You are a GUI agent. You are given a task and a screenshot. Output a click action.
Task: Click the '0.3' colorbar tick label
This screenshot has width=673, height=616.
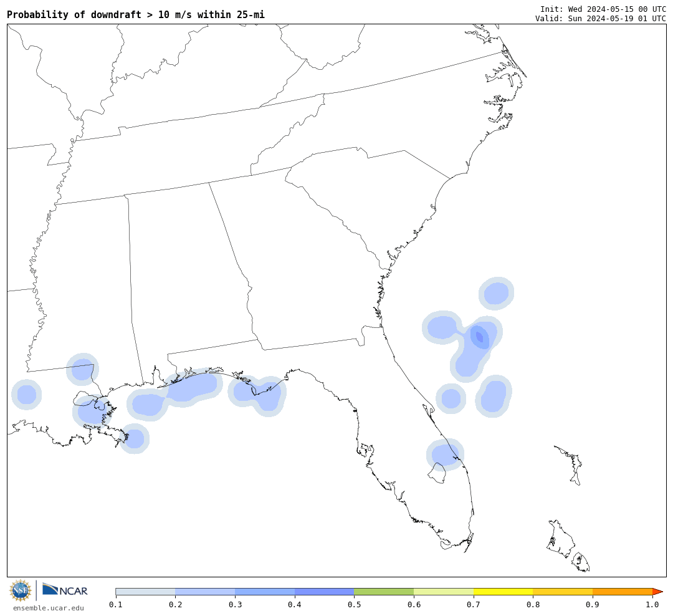pos(235,605)
